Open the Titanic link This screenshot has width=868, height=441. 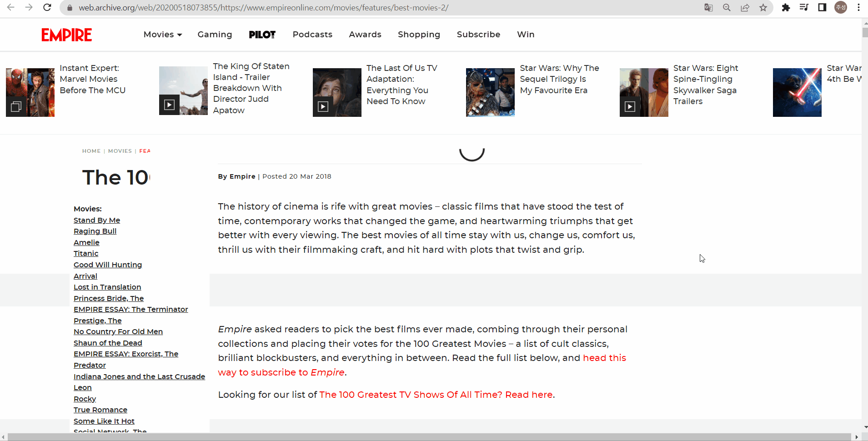coord(86,253)
